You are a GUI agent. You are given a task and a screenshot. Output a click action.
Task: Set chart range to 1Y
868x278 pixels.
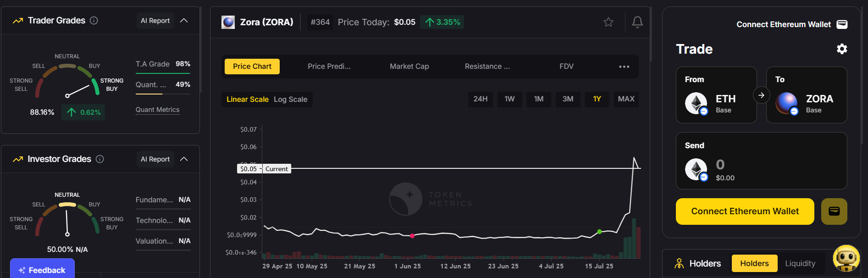pos(597,99)
